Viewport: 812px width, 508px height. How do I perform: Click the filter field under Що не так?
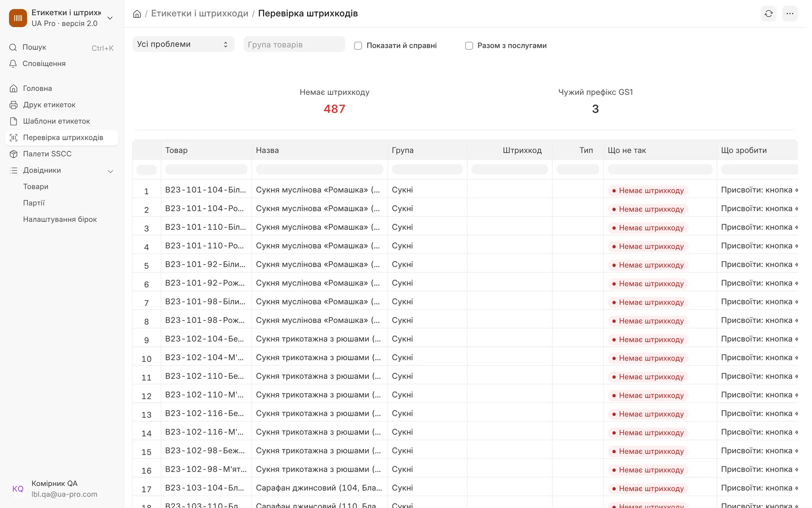tap(660, 170)
